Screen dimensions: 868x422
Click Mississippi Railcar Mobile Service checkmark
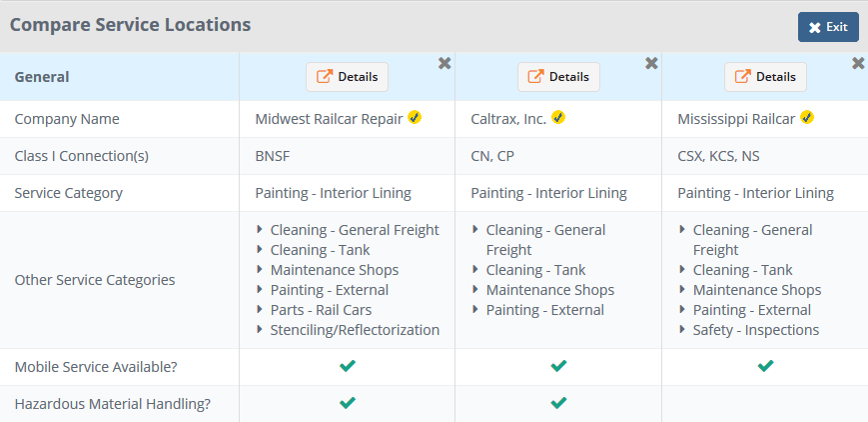(x=765, y=366)
